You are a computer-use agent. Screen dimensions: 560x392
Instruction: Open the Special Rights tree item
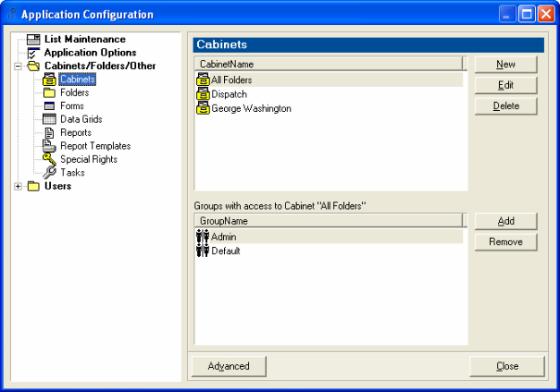coord(89,159)
